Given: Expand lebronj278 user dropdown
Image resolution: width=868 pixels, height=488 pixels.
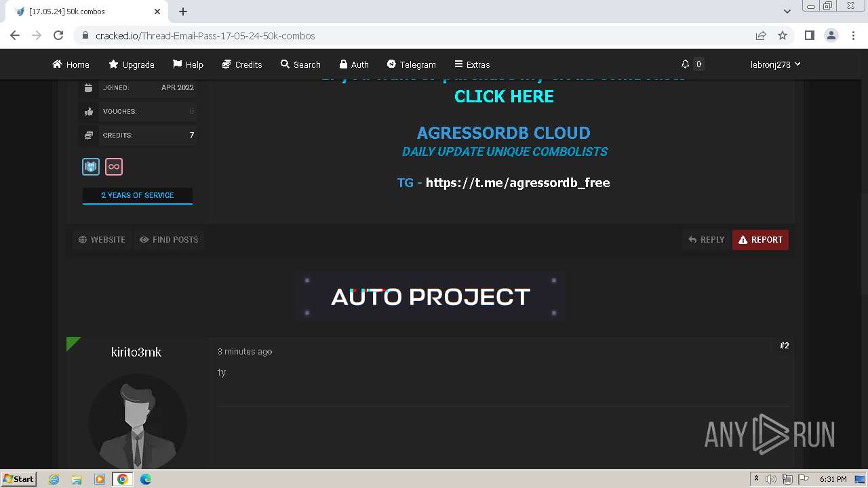Looking at the screenshot, I should 775,64.
